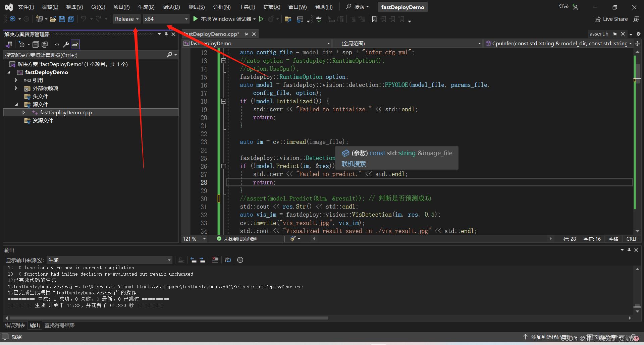Image resolution: width=644 pixels, height=345 pixels.
Task: Click the navigate backward arrow icon
Action: (x=12, y=19)
